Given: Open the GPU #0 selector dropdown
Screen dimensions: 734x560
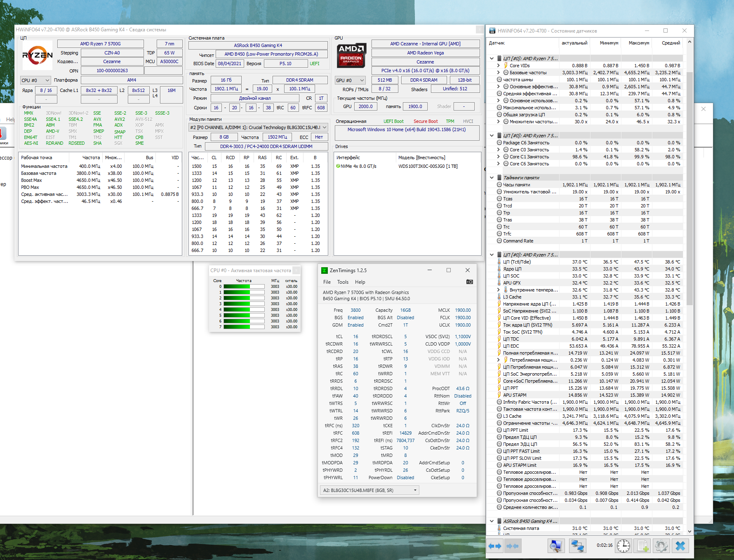Looking at the screenshot, I should [350, 80].
